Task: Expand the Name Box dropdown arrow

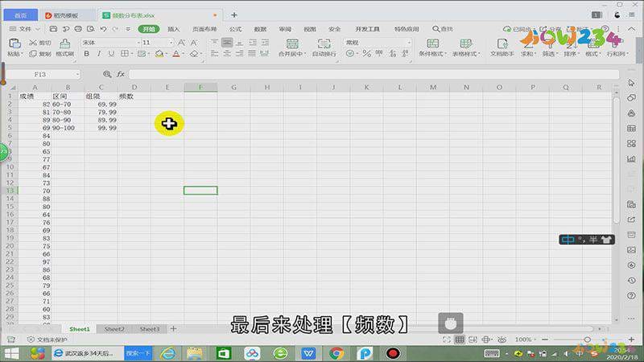Action: 77,74
